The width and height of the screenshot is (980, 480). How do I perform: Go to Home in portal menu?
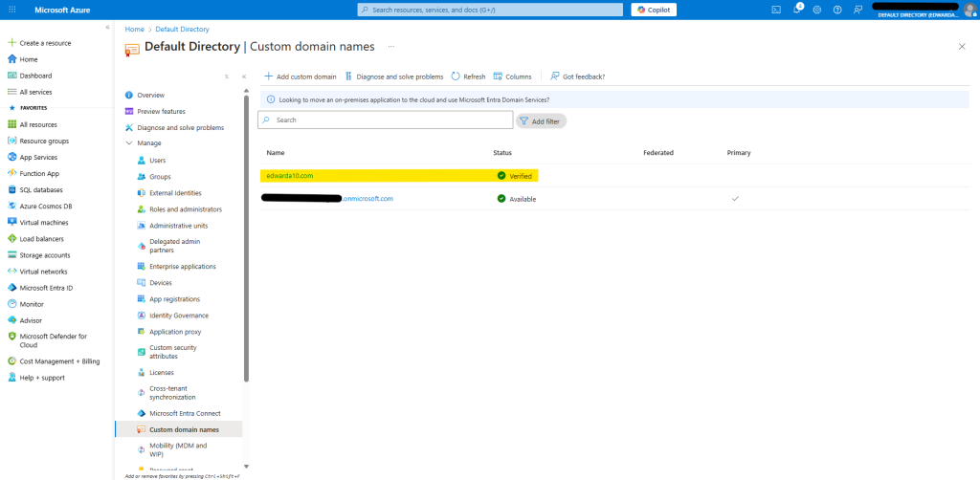tap(23, 59)
